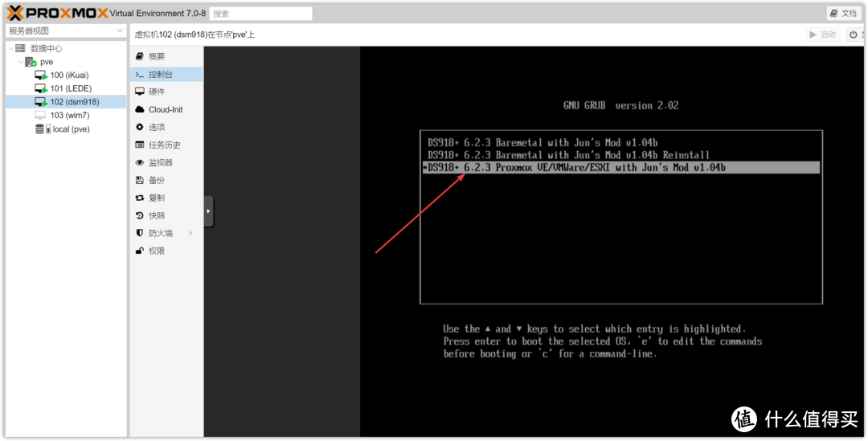Click the pve node icon
The image size is (868, 441).
coord(31,62)
